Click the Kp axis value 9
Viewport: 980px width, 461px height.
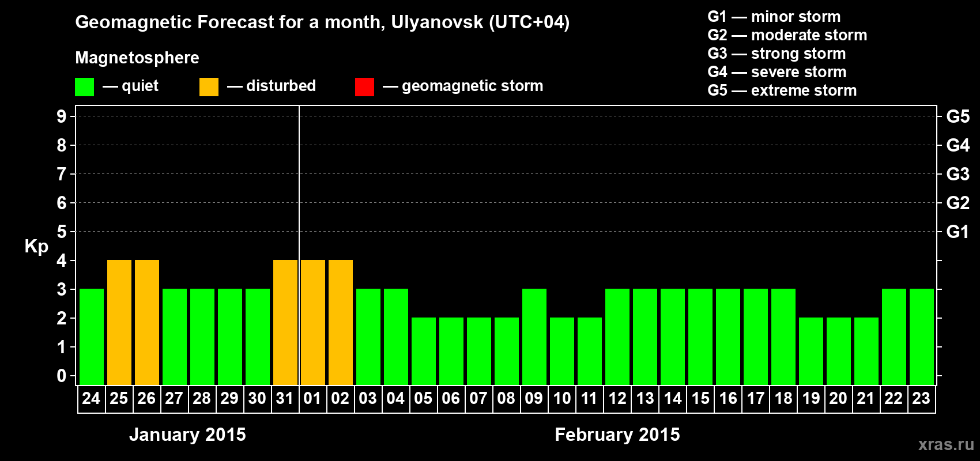click(62, 116)
